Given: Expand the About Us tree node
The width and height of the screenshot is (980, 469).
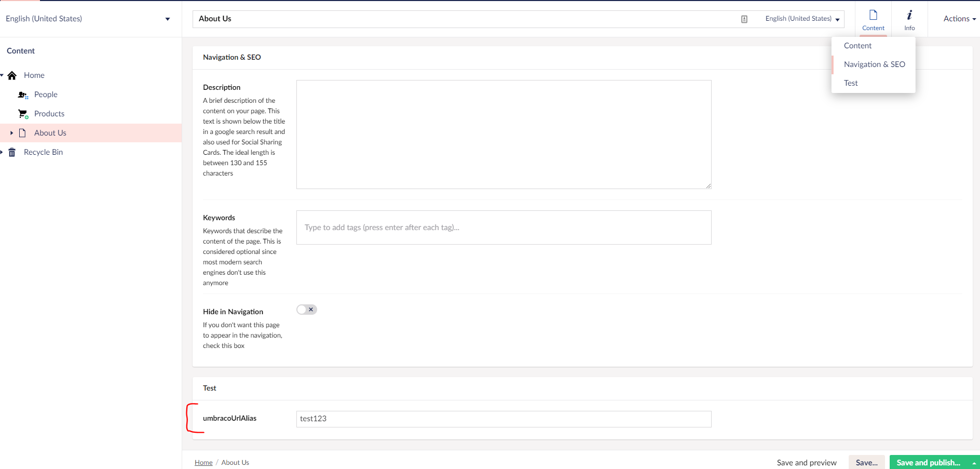Looking at the screenshot, I should point(11,133).
